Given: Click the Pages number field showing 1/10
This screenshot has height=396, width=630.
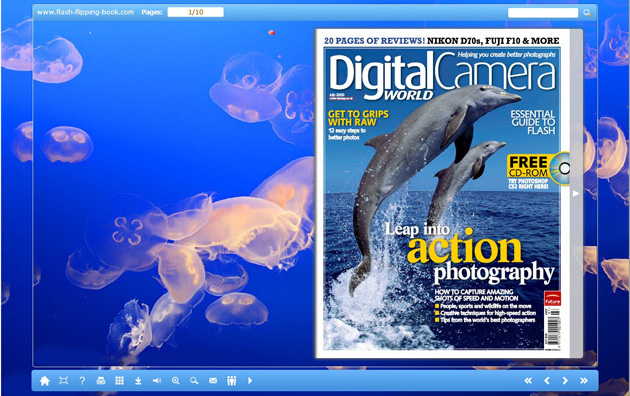Looking at the screenshot, I should [x=196, y=12].
